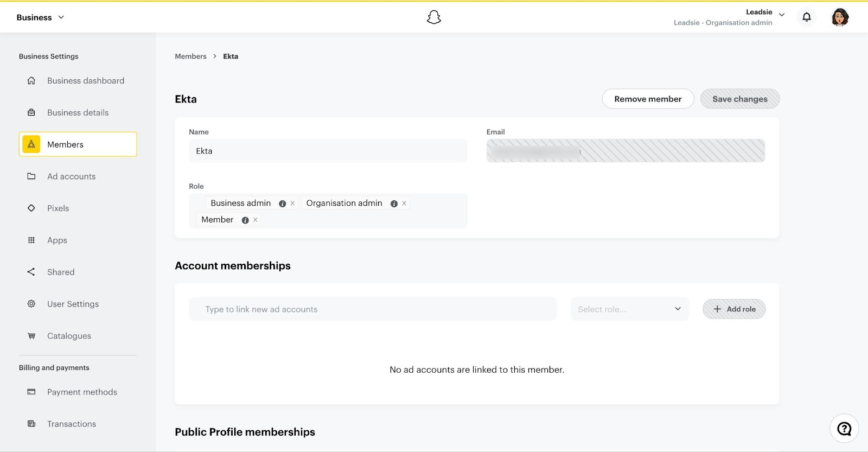Click the User Settings gear icon
This screenshot has height=452, width=868.
[x=31, y=304]
